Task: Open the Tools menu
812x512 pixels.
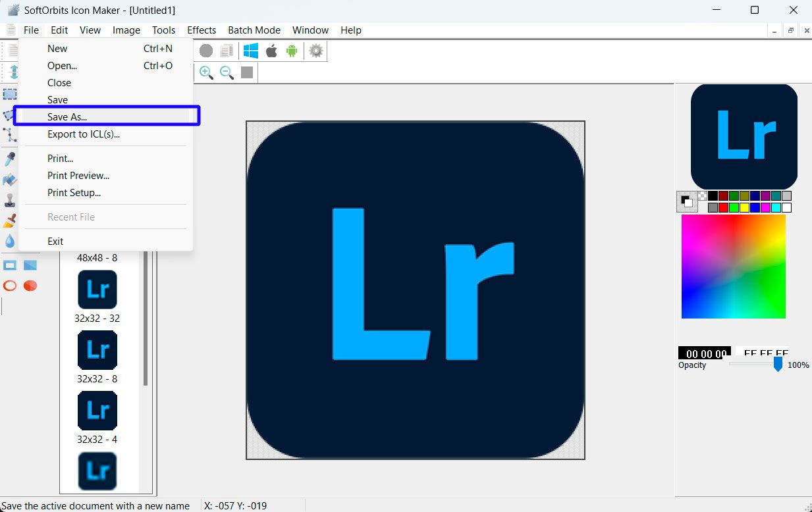Action: (164, 30)
